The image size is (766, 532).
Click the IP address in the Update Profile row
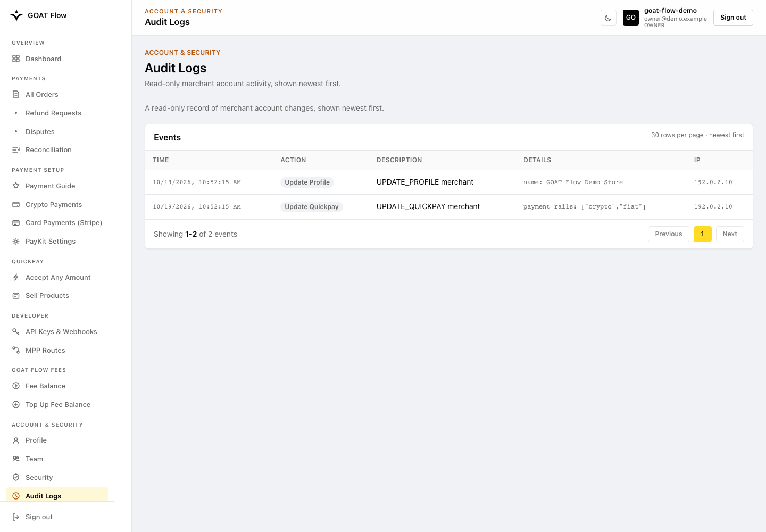point(713,182)
